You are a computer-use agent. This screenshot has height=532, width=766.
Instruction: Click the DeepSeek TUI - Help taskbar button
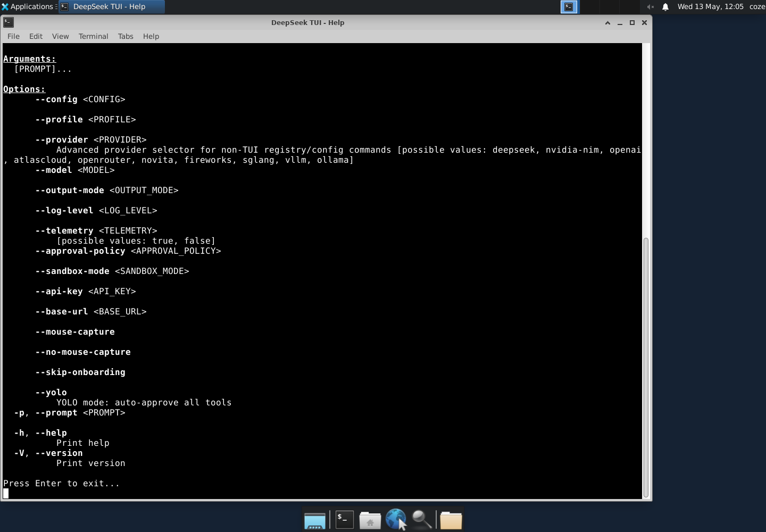111,7
